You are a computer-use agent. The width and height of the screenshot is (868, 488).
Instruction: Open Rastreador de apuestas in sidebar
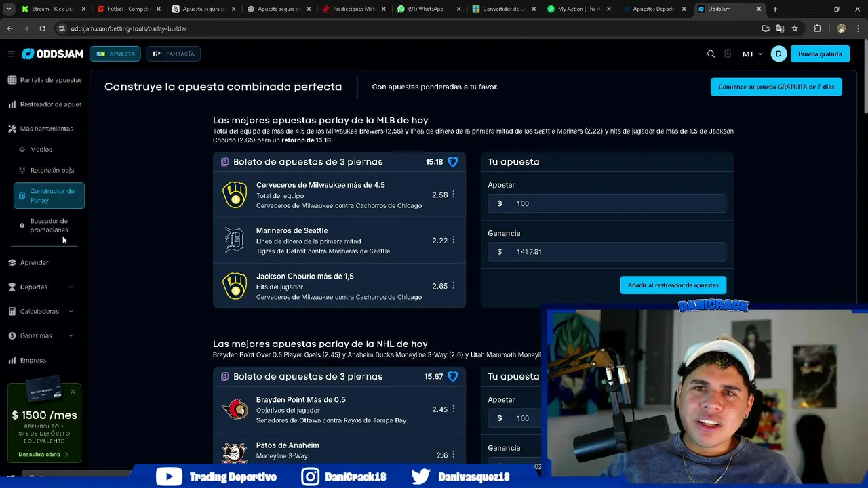[44, 104]
